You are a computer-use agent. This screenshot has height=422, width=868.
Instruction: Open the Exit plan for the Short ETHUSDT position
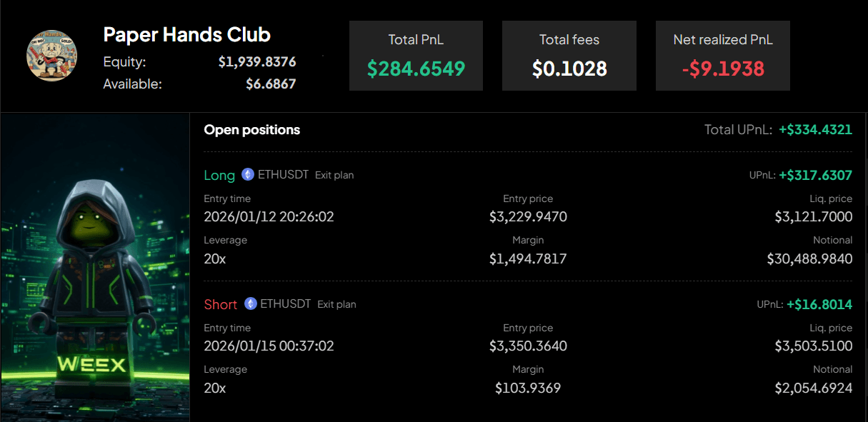click(x=336, y=304)
